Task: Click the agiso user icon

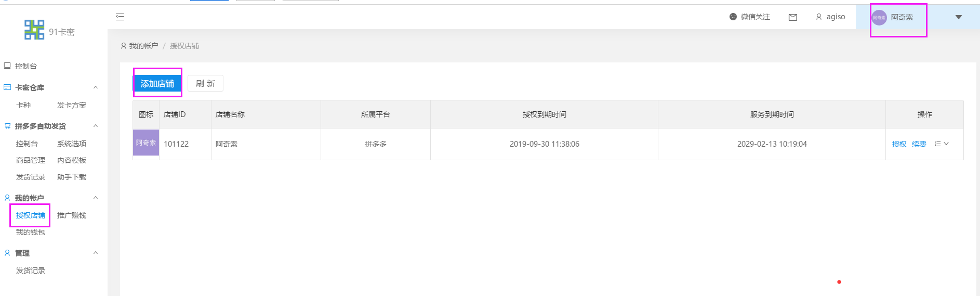Action: pos(819,17)
